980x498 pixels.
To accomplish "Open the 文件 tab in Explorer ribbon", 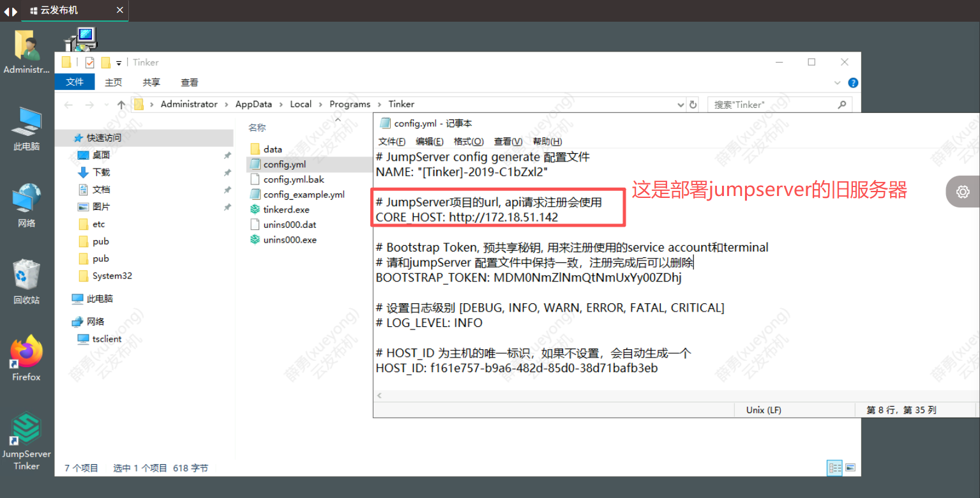I will (75, 82).
